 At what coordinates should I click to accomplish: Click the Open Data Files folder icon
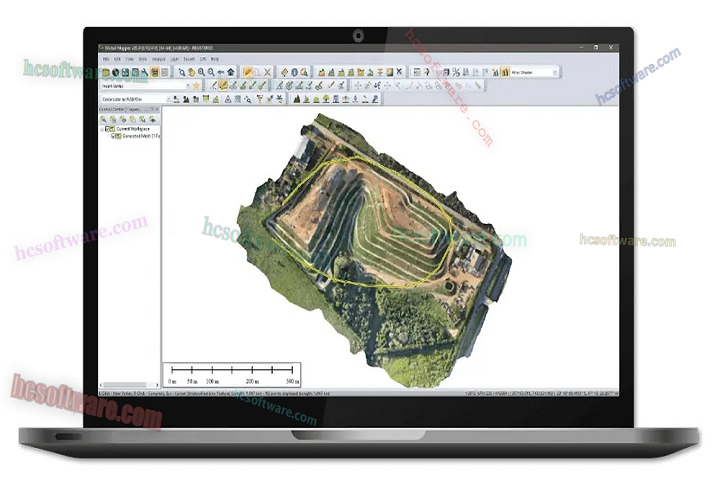point(106,72)
